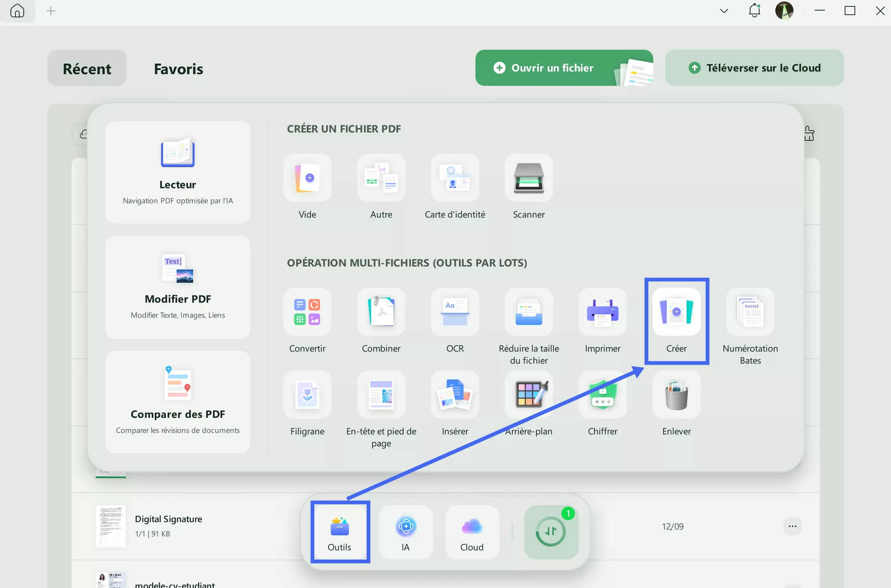Open the Scanner PDF creation tool
The image size is (891, 588).
[x=529, y=178]
